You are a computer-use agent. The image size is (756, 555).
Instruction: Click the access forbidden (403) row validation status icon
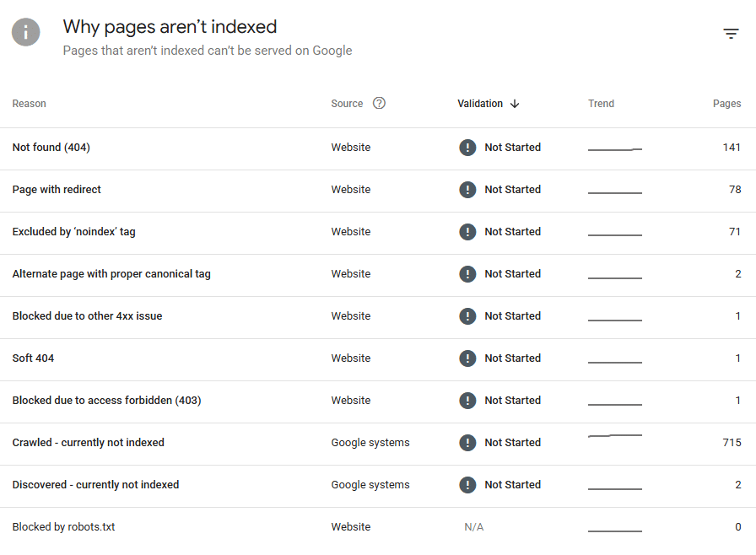tap(467, 401)
